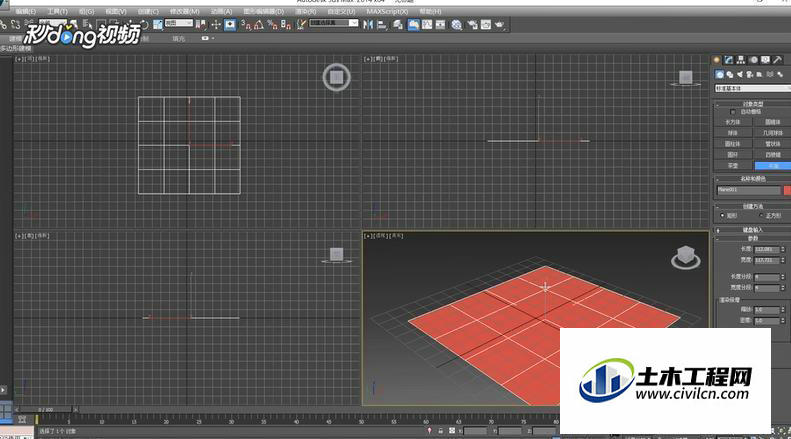Click the Torus primitive button
The height and width of the screenshot is (439, 791).
tap(732, 155)
